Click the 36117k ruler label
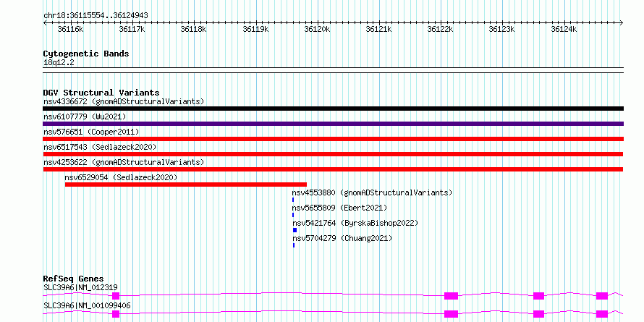Screen dimensions: 644x322 point(132,29)
